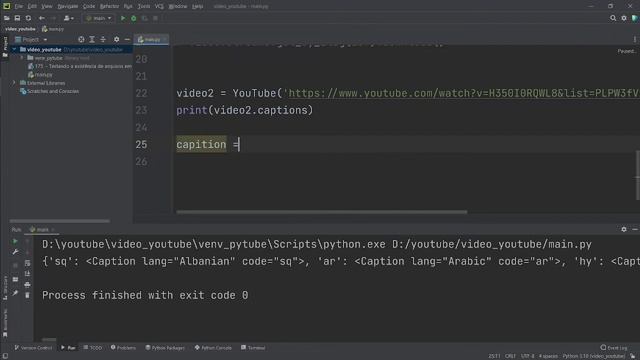Open the Terminal tool window
The image size is (640, 360).
253,348
